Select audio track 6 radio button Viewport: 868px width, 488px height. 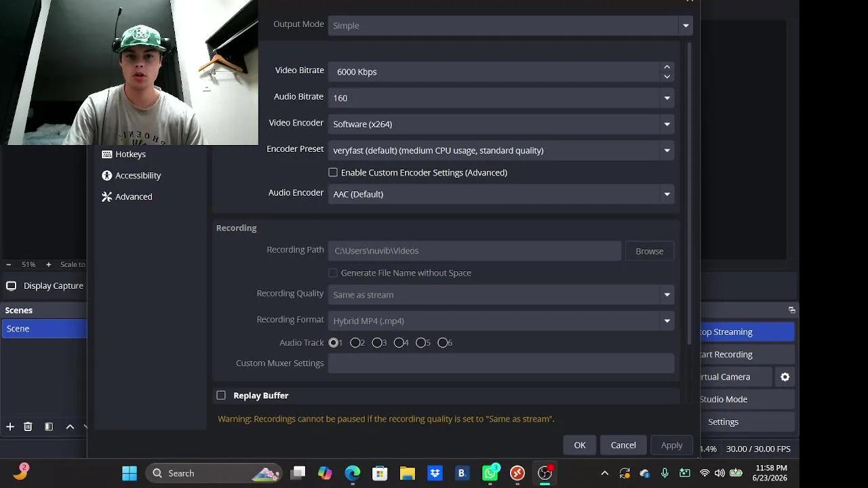(x=442, y=342)
